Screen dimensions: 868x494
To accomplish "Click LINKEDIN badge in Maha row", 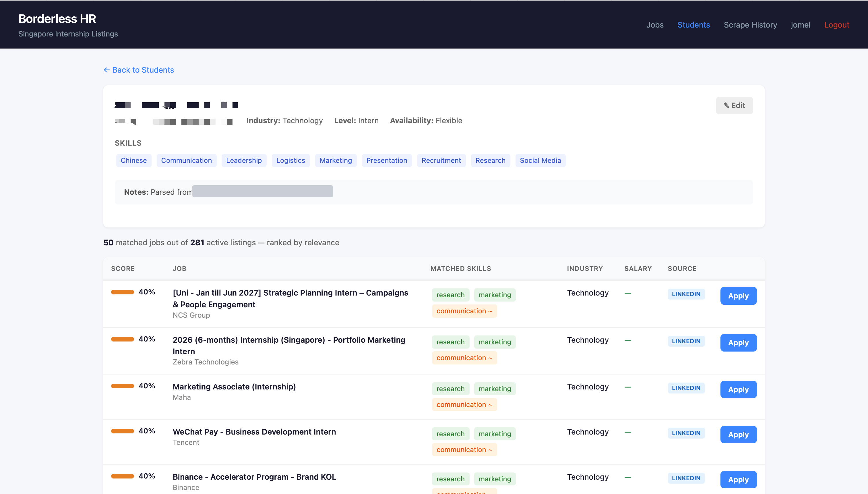I will click(x=686, y=388).
